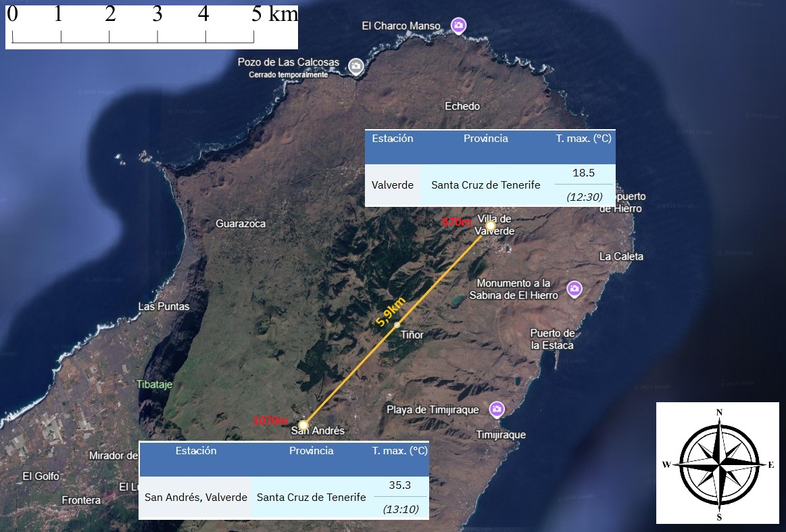The image size is (786, 532).
Task: Click the Mirador de label
Action: pyautogui.click(x=114, y=456)
